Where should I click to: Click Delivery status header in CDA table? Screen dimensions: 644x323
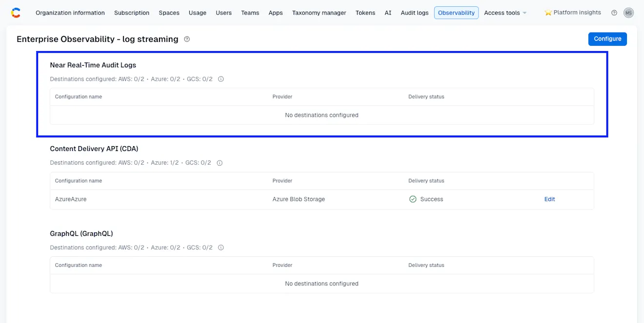click(x=426, y=181)
